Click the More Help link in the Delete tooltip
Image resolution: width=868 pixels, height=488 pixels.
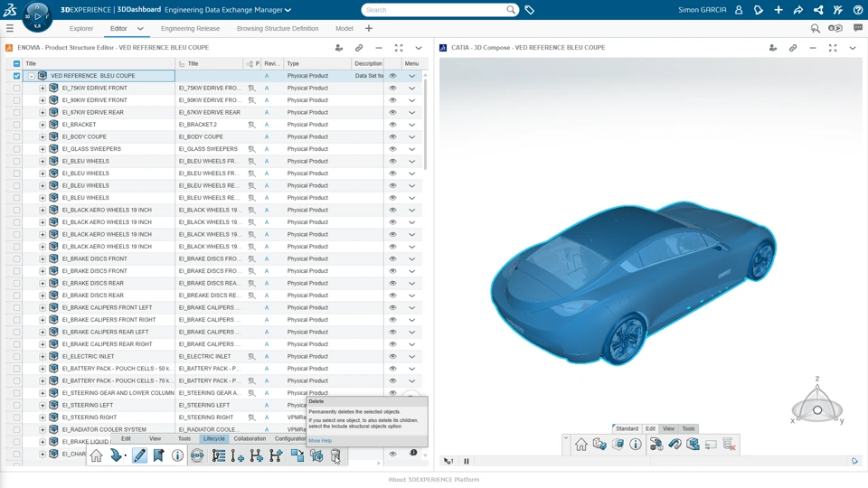tap(320, 440)
